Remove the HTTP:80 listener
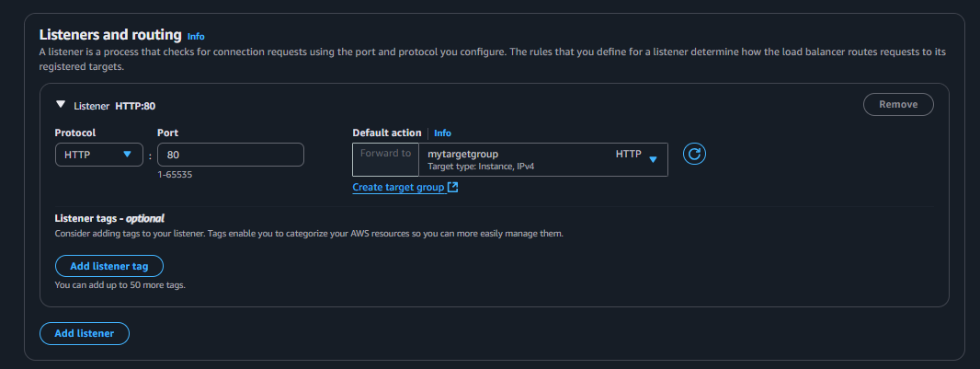The height and width of the screenshot is (369, 980). tap(897, 104)
